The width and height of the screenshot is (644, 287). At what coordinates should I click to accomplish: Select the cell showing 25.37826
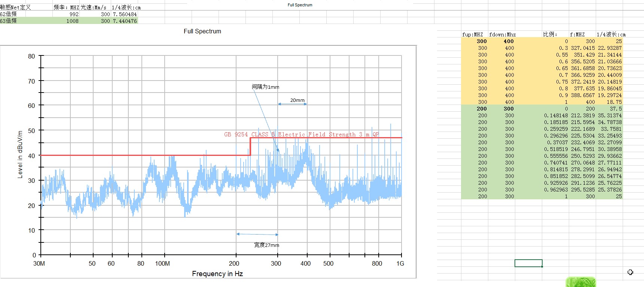[610, 190]
